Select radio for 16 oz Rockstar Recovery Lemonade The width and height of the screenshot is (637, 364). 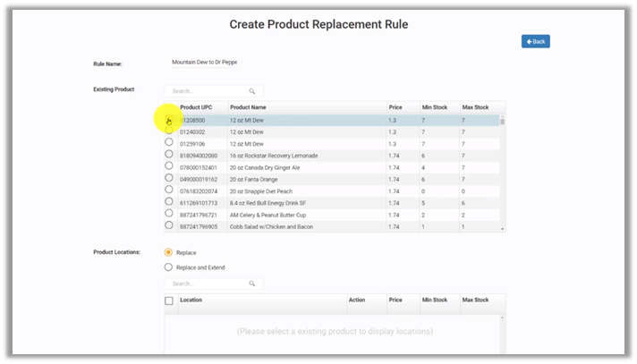pos(169,155)
